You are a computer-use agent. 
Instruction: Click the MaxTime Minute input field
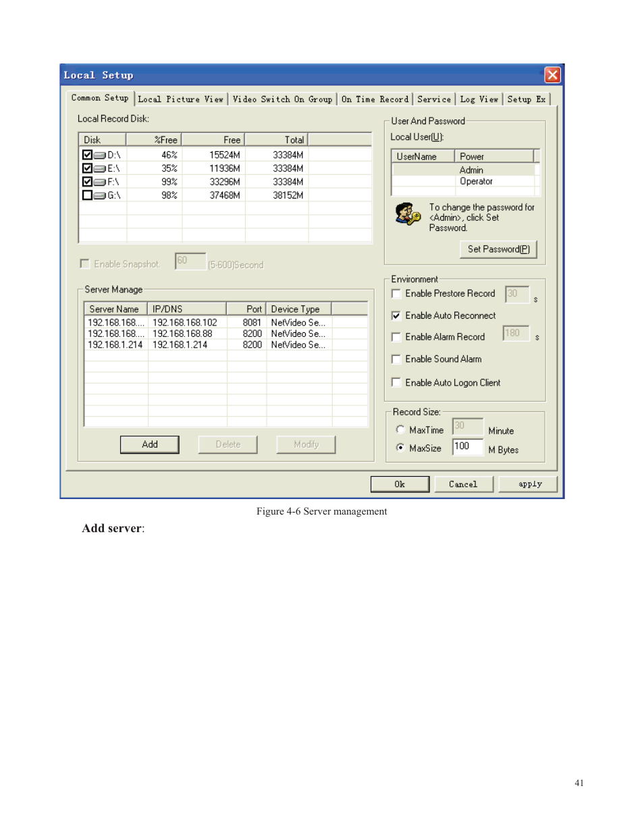468,427
